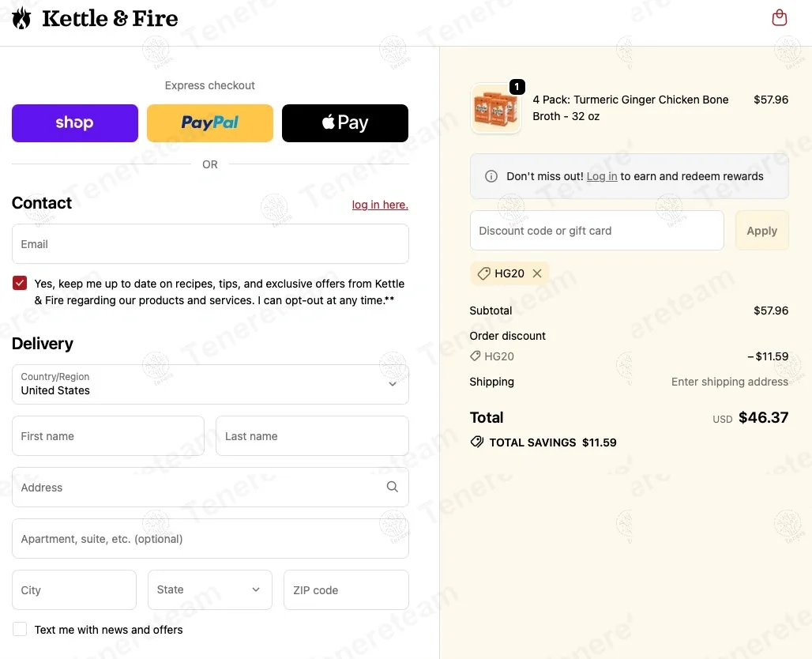Screen dimensions: 812x659
Task: Uncheck the recipes and offers newsletter checkbox
Action: pos(20,283)
